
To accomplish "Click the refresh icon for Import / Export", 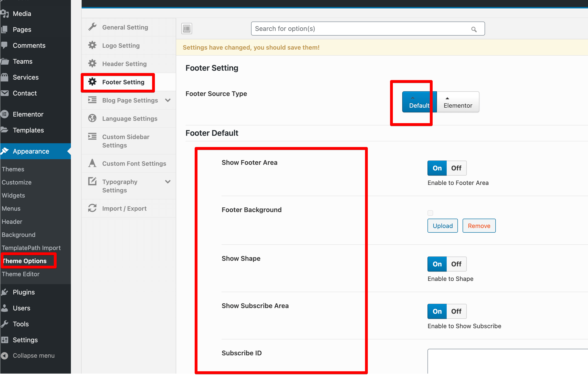I will coord(92,208).
